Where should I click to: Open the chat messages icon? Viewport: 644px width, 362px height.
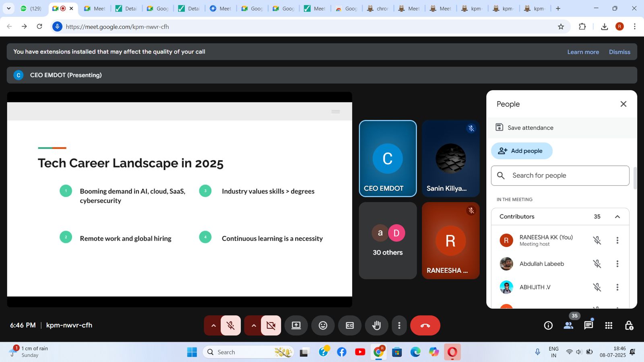588,325
